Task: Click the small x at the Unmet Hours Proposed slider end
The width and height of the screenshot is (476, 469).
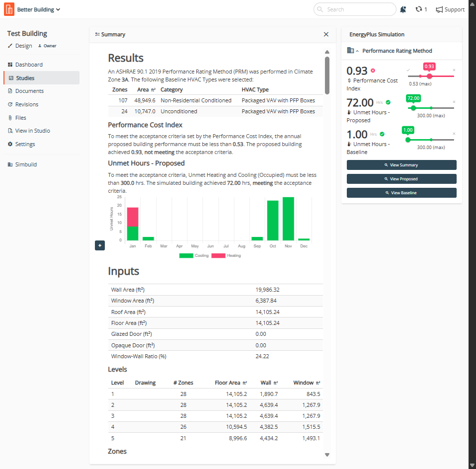Action: point(454,102)
